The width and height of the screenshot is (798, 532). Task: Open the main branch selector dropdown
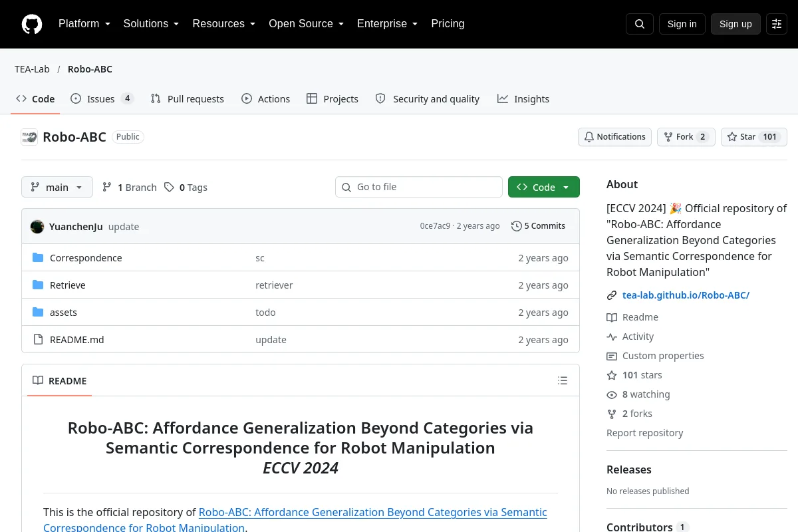(x=57, y=188)
